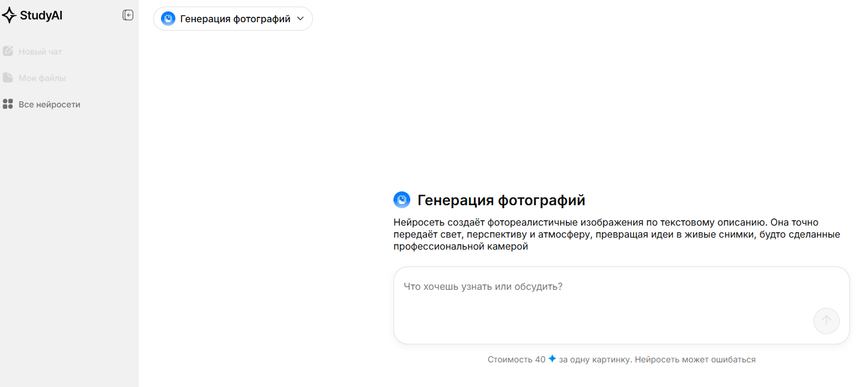Expand the chevron arrow in the model selector

(x=301, y=19)
